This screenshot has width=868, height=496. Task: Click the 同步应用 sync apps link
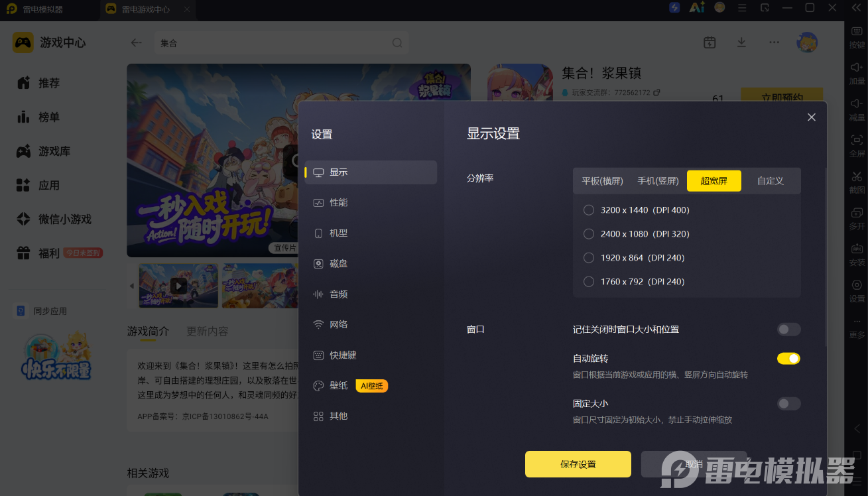(41, 311)
